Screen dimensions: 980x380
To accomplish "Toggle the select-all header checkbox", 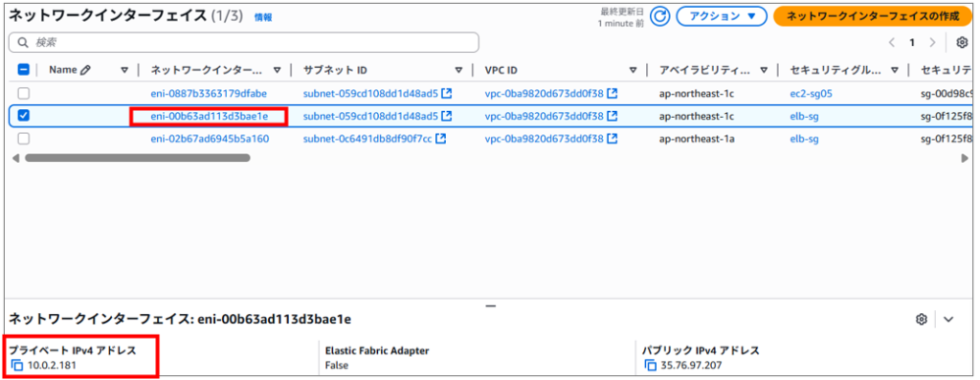I will [23, 70].
